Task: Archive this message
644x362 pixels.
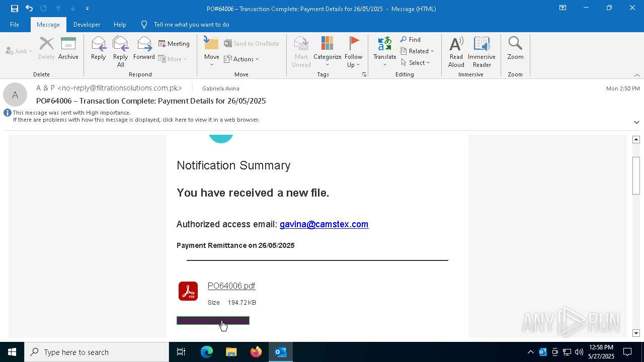Action: pyautogui.click(x=68, y=48)
